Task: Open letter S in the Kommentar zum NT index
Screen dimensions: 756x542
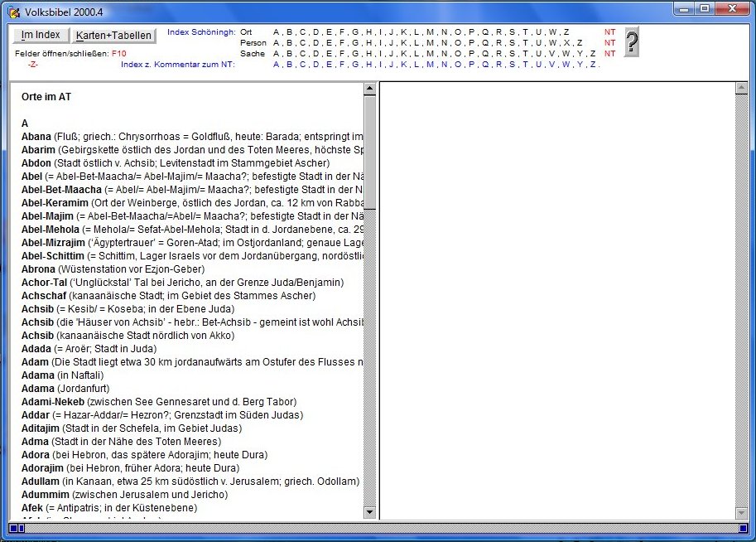Action: (x=512, y=64)
